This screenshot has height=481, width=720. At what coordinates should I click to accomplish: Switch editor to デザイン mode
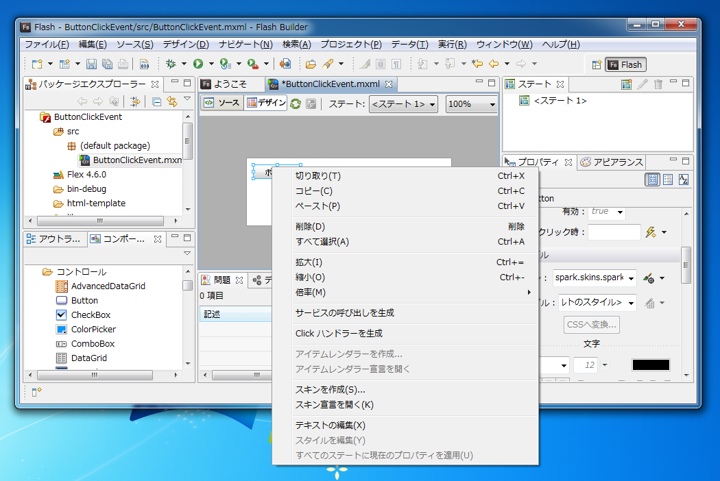click(266, 103)
